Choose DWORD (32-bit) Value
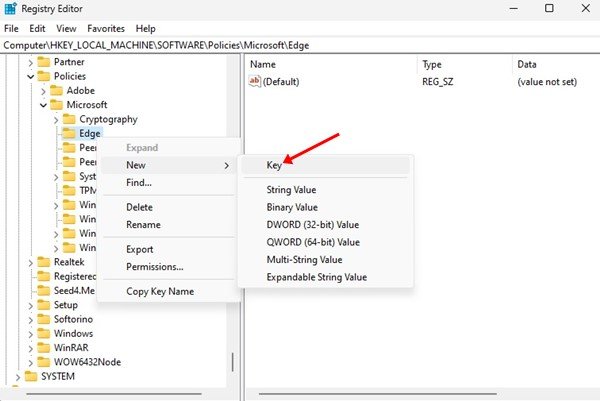Image resolution: width=600 pixels, height=401 pixels. point(326,225)
